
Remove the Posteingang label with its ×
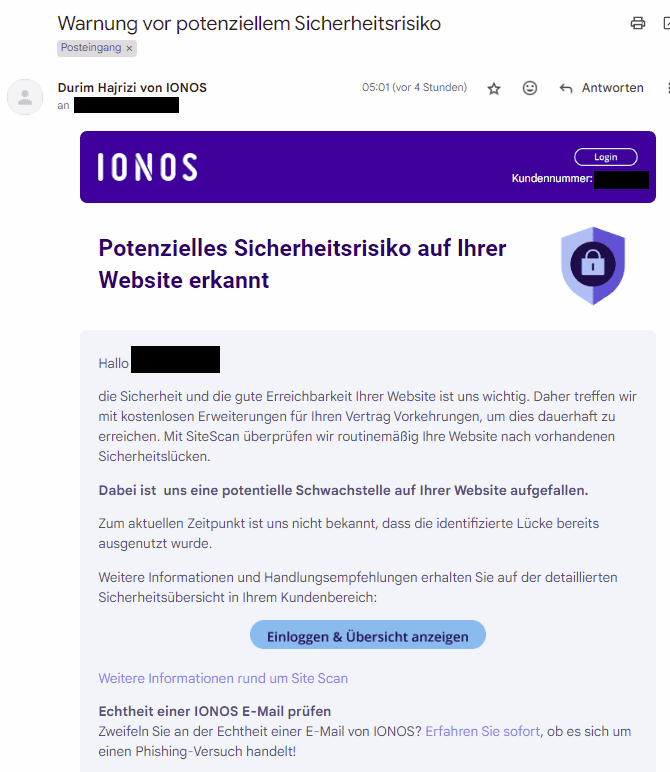coord(130,48)
